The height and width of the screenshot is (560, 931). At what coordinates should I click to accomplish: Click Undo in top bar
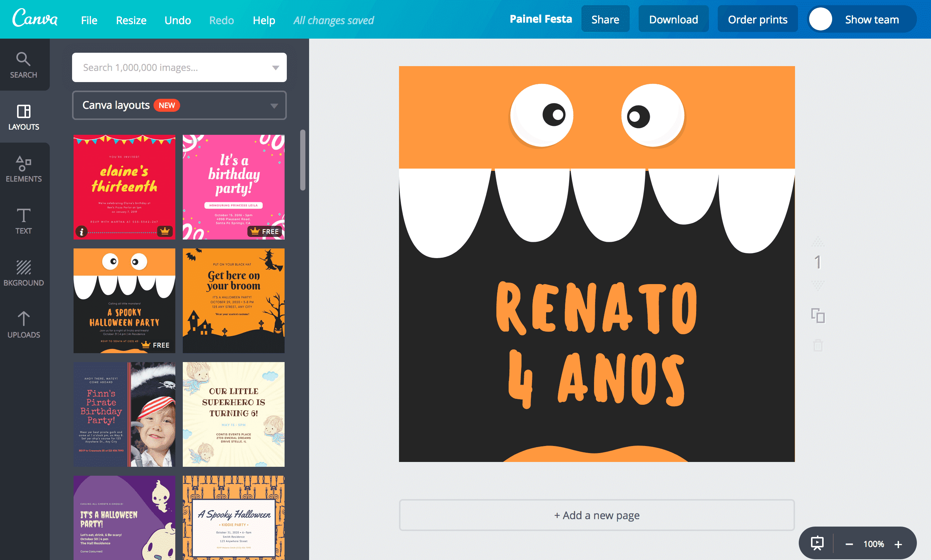pos(178,20)
